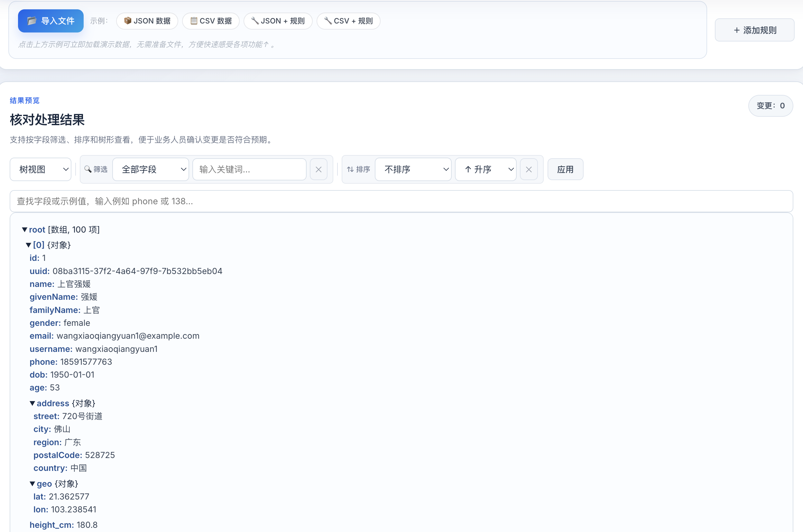
Task: Click the 筛选 magnifier icon
Action: 88,169
